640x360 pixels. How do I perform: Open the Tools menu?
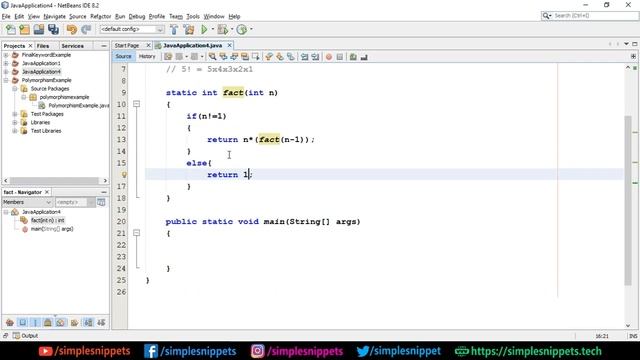[x=193, y=16]
